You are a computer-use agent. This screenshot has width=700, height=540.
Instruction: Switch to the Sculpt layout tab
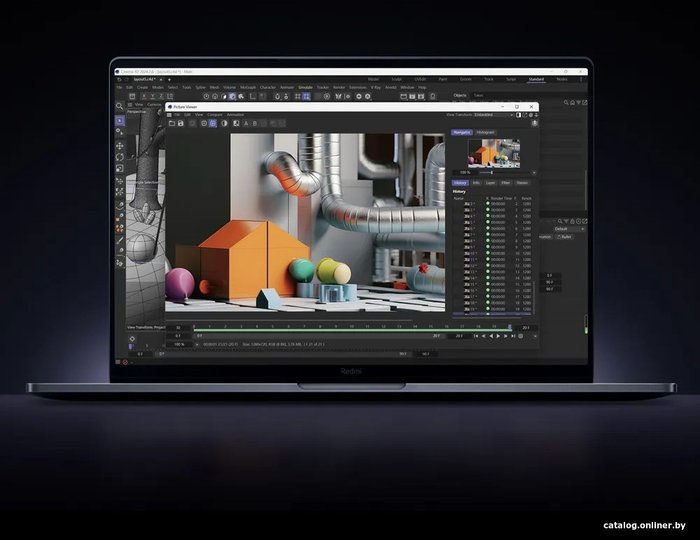(x=396, y=79)
